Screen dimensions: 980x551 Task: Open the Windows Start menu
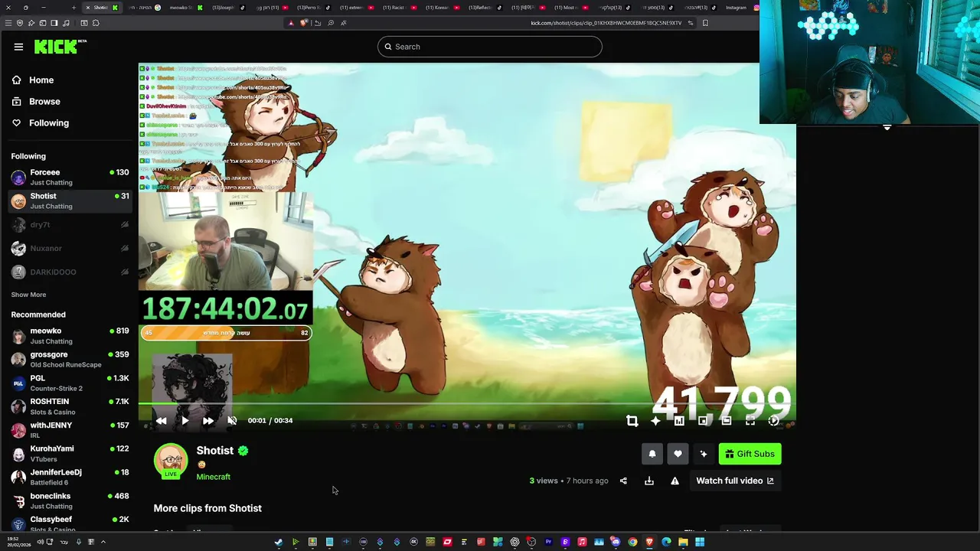pyautogui.click(x=700, y=542)
